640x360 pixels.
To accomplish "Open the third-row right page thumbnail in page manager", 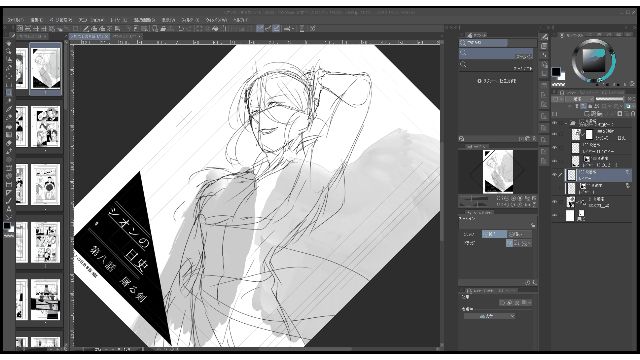I will pos(46,184).
